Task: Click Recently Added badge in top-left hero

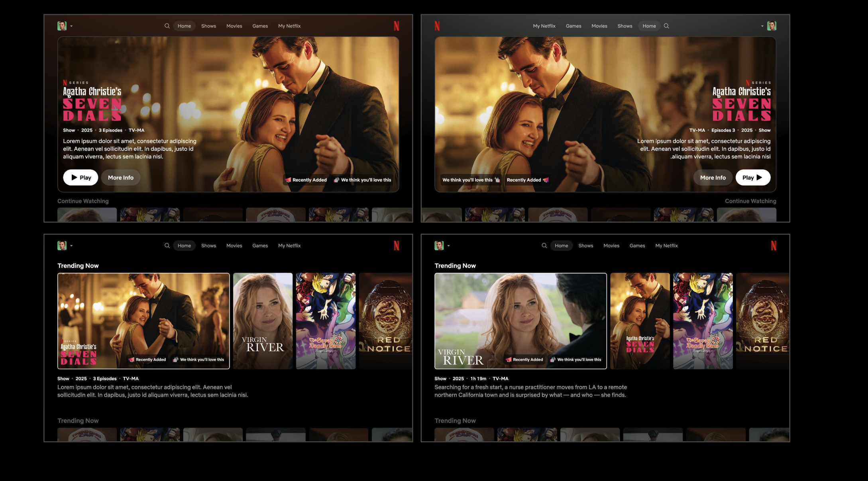Action: (306, 180)
